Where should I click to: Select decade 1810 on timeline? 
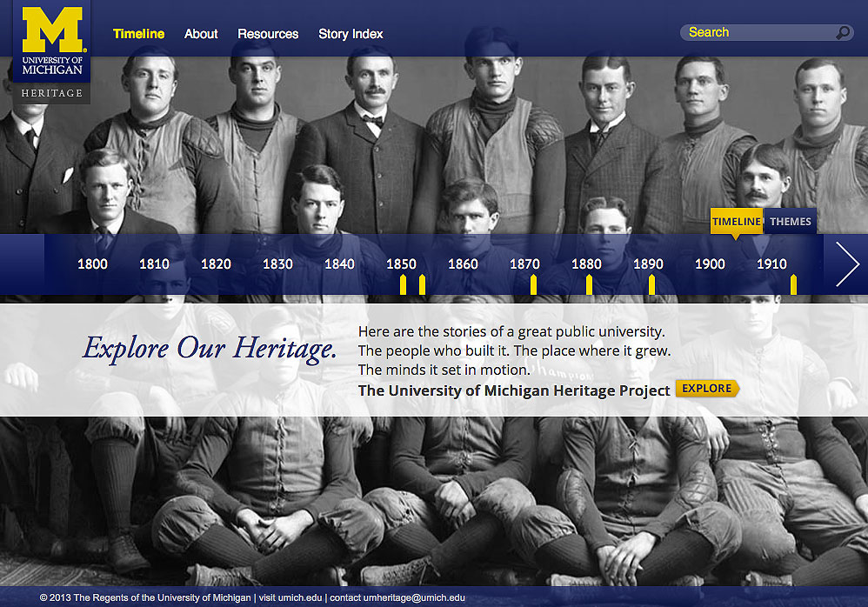tap(154, 264)
